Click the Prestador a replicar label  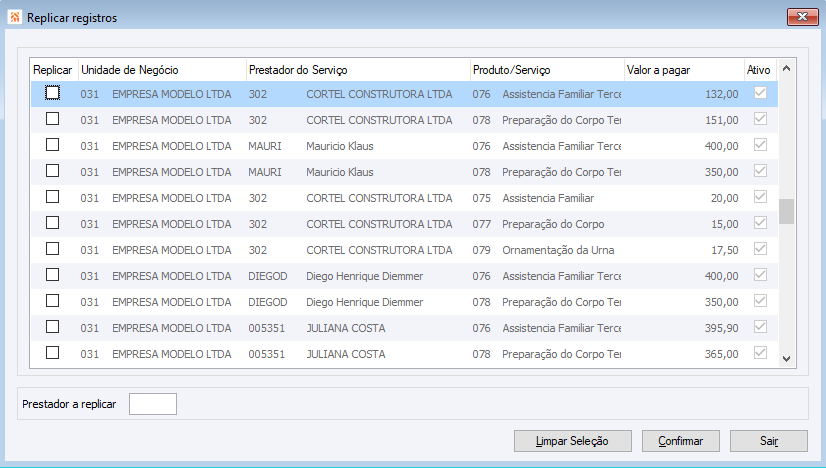coord(69,404)
